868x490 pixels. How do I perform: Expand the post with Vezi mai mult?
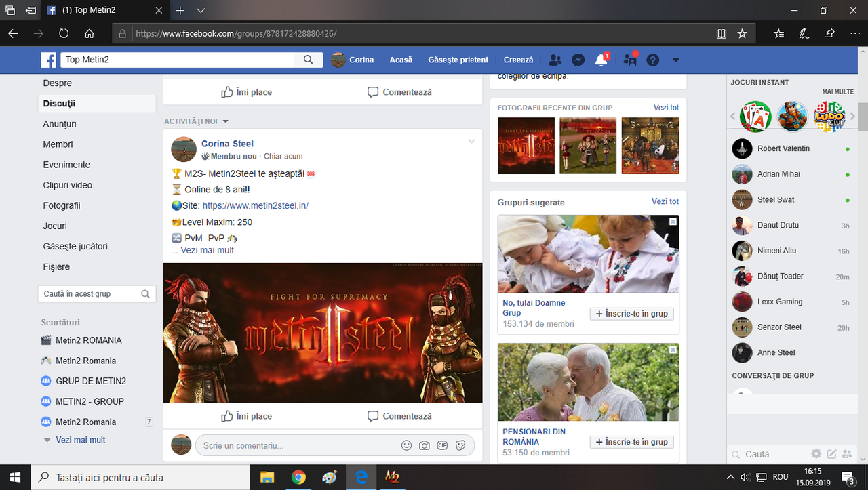[x=207, y=250]
